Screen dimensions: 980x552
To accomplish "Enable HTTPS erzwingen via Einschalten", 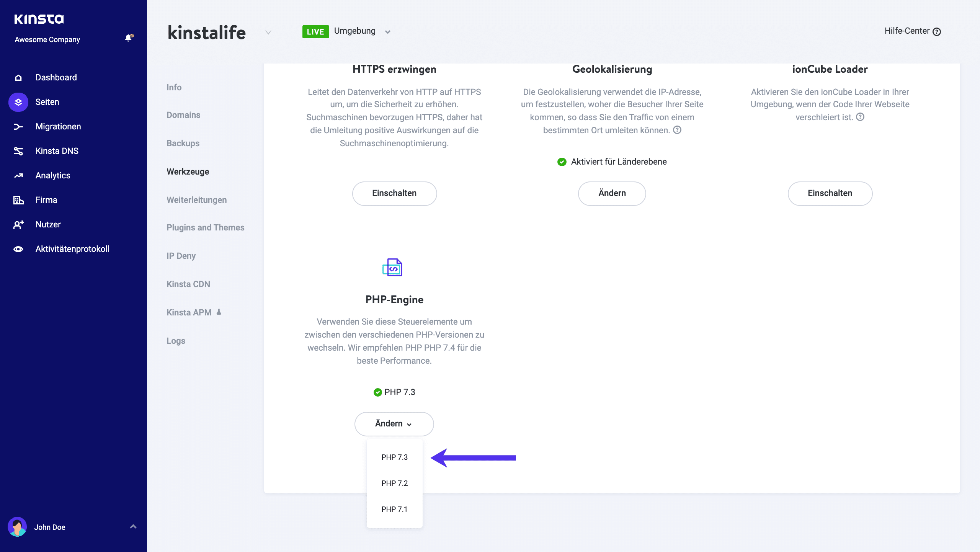I will 394,193.
